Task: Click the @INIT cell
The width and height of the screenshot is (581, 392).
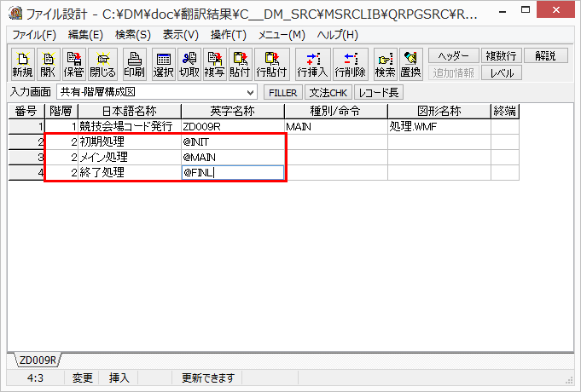Action: (x=233, y=141)
